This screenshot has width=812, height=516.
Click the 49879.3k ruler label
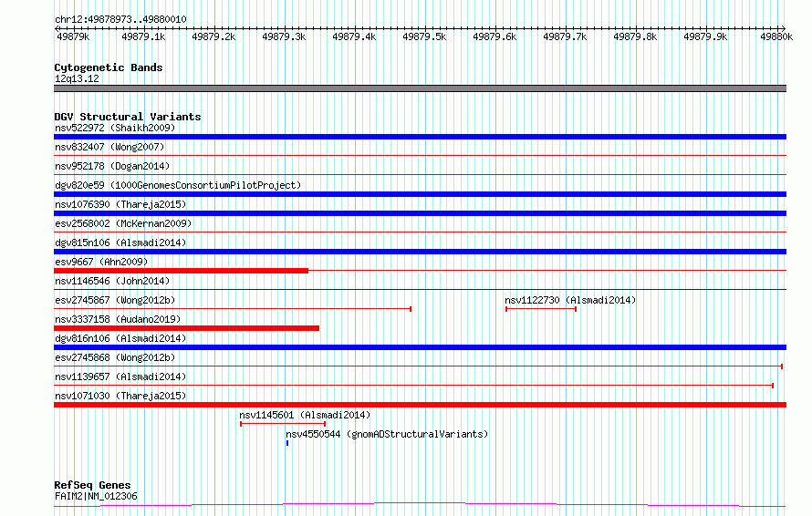point(284,36)
